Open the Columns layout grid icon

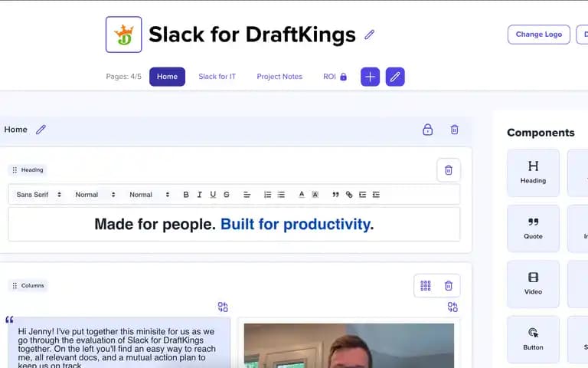click(x=426, y=286)
